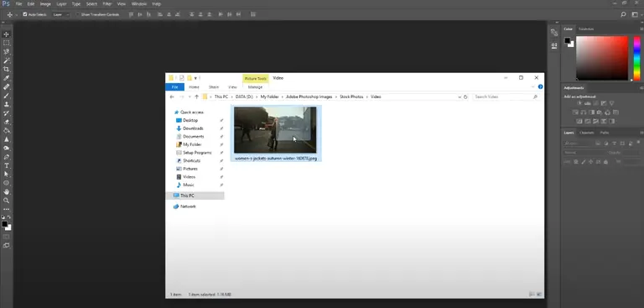Open Photoshop Image menu
Screen dimensions: 644x308
point(45,3)
